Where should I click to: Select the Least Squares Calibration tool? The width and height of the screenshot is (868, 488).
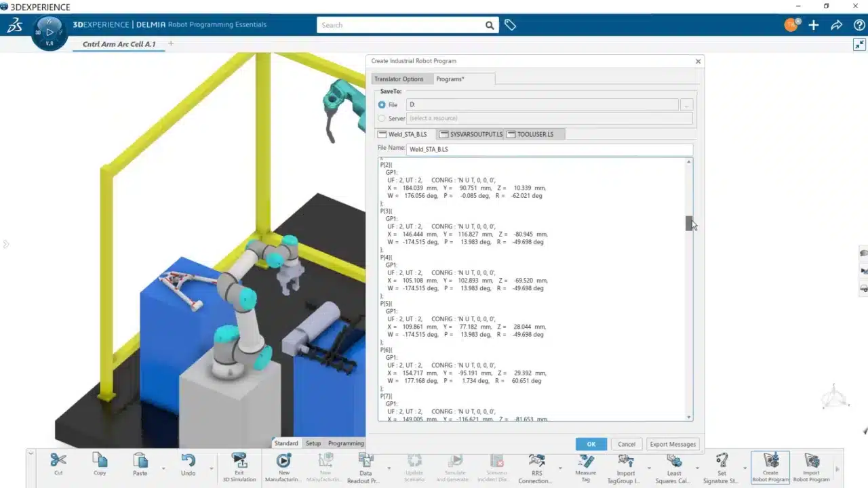(673, 468)
